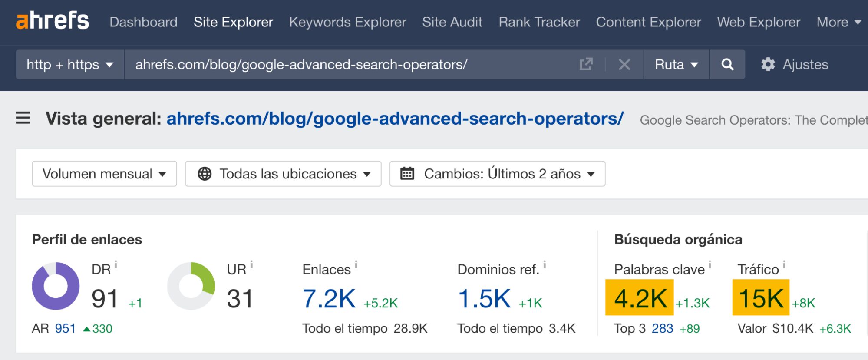
Task: Open the Volumen mensual dropdown
Action: 104,174
